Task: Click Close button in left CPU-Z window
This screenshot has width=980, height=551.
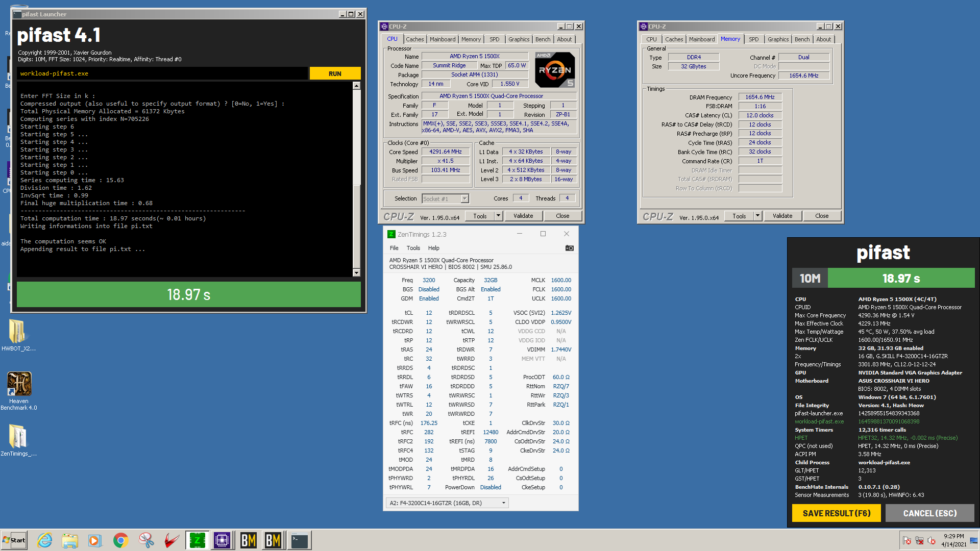Action: pos(562,216)
